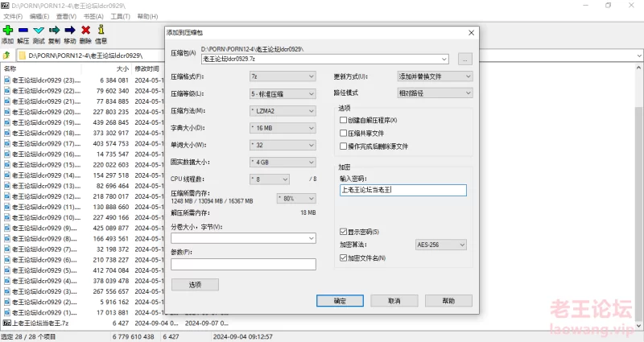Viewport: 644px width, 342px height.
Task: Click the Name (名称) column header
Action: click(10, 68)
